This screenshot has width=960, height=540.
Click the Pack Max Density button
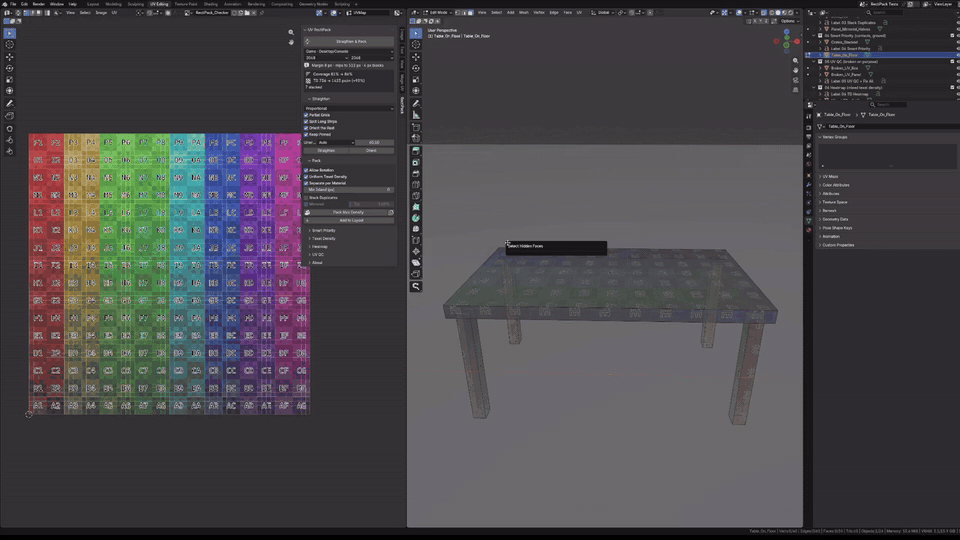point(345,212)
